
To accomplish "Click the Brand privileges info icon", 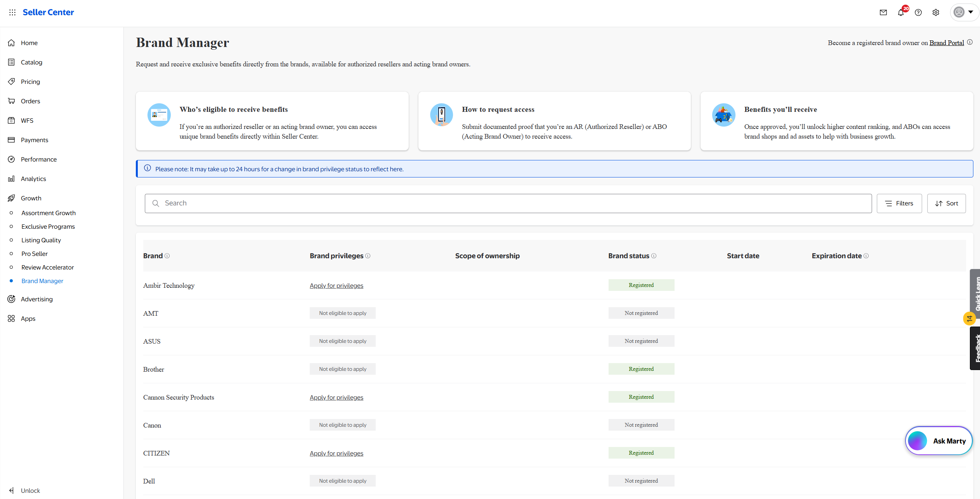I will (x=368, y=256).
